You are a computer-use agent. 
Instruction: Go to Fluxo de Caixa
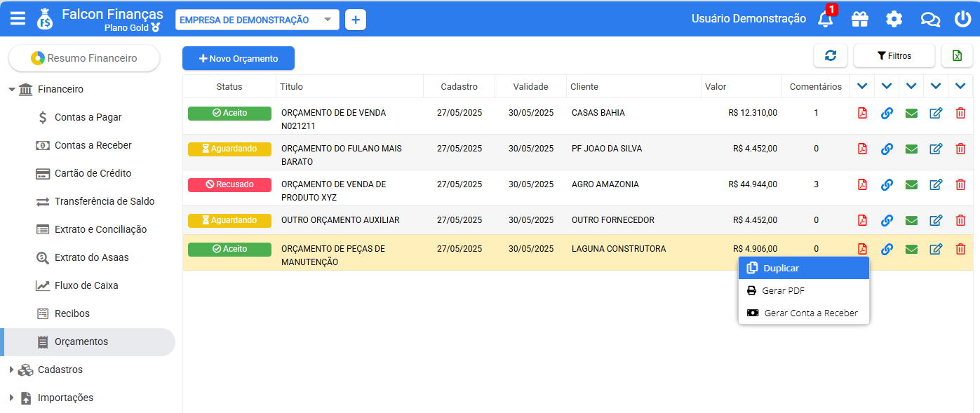coord(86,285)
